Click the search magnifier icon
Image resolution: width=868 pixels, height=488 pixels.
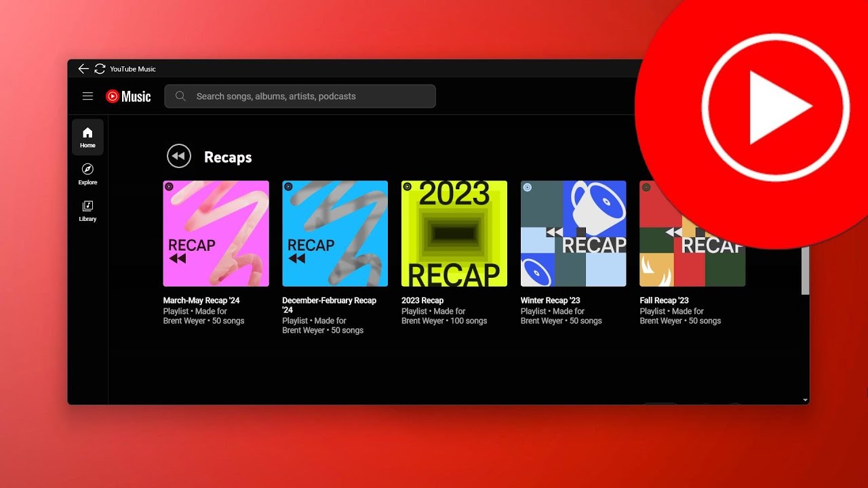pos(180,96)
